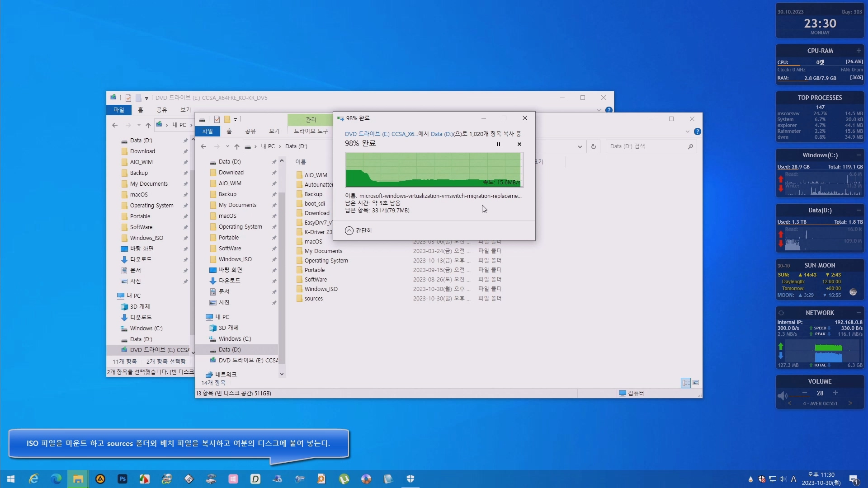Image resolution: width=868 pixels, height=488 pixels.
Task: Open the 보기 tab in Data (D:) window
Action: tap(274, 131)
